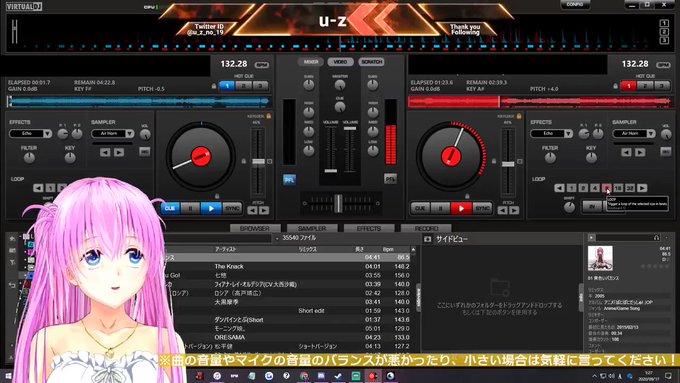Switch center panel to VIDEO
Screen dimensions: 680x383
click(340, 62)
